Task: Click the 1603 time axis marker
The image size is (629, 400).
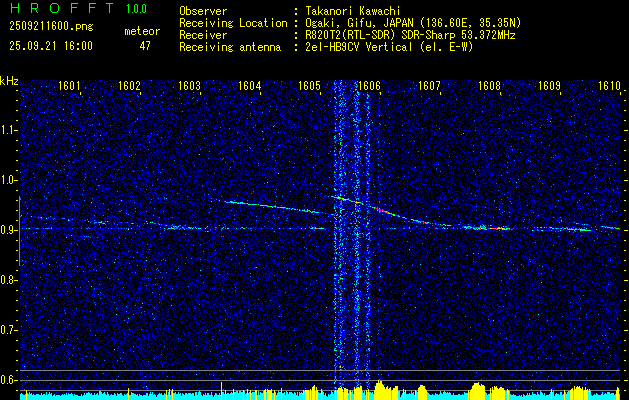Action: (x=189, y=85)
